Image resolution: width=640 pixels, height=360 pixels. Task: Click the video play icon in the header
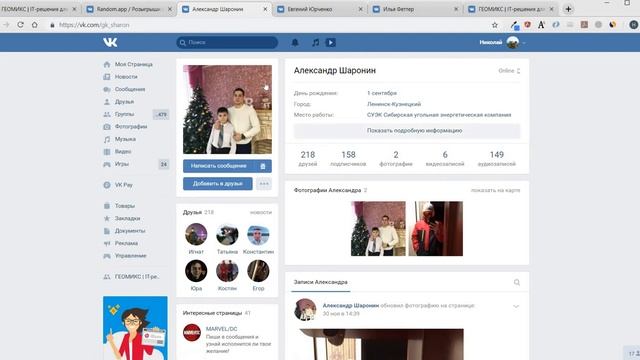pyautogui.click(x=331, y=42)
